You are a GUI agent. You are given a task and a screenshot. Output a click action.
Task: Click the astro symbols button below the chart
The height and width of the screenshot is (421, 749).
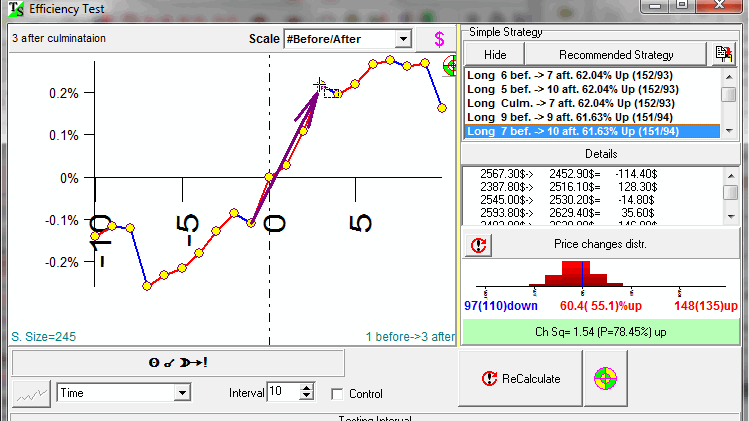coord(177,362)
